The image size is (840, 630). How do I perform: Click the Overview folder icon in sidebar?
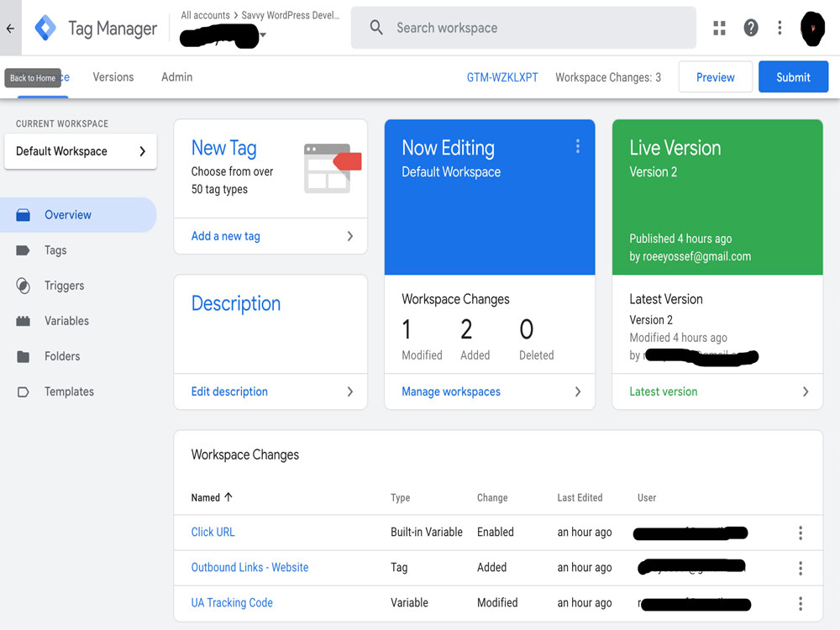23,215
